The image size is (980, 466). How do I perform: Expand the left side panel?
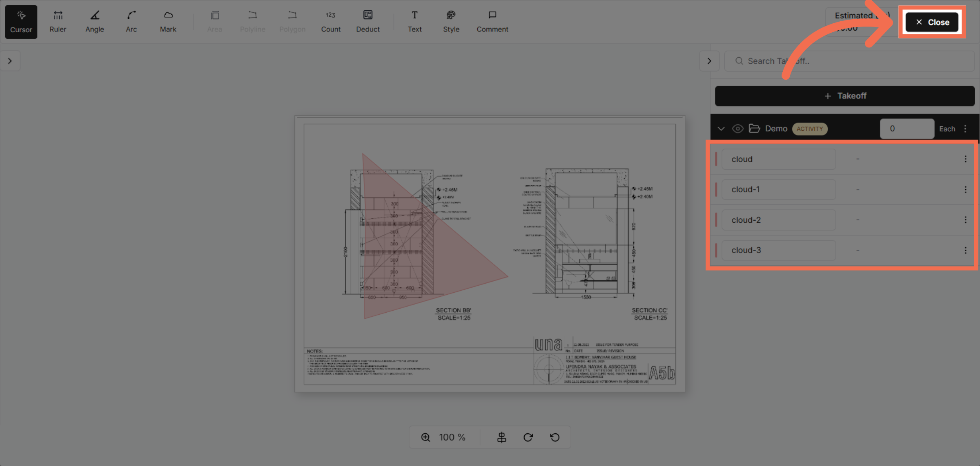tap(10, 60)
